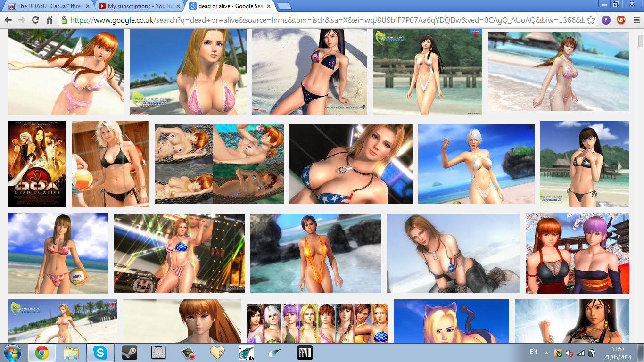
Task: Expand hidden system tray icons arrow
Action: [546, 353]
